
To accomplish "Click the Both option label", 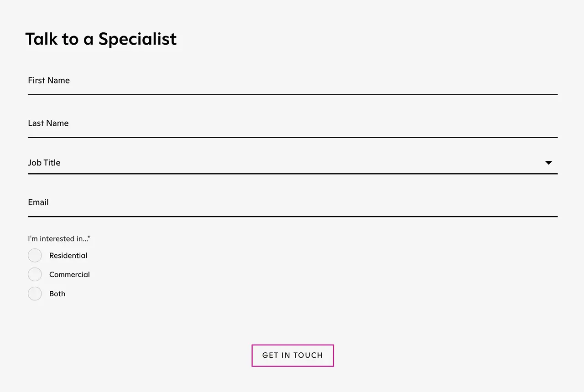I will click(x=57, y=294).
